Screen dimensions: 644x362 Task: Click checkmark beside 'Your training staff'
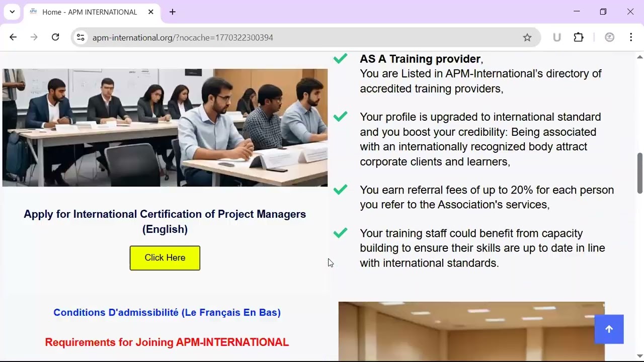(341, 233)
